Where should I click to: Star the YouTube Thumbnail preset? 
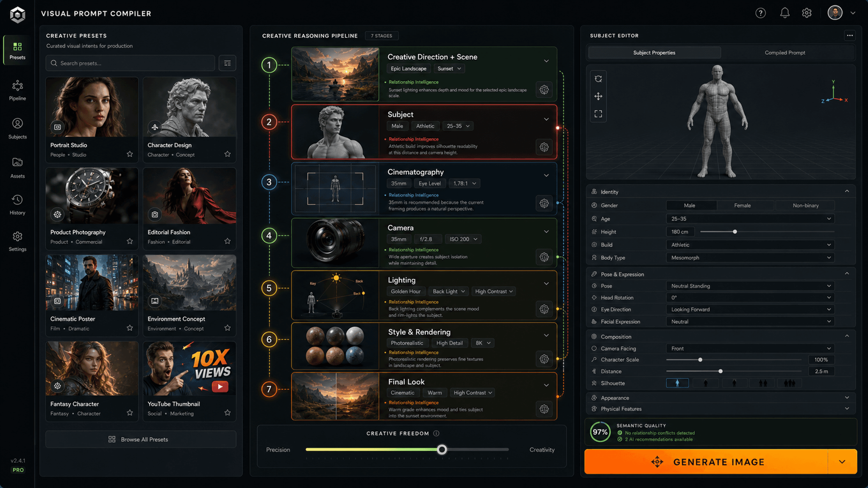228,413
